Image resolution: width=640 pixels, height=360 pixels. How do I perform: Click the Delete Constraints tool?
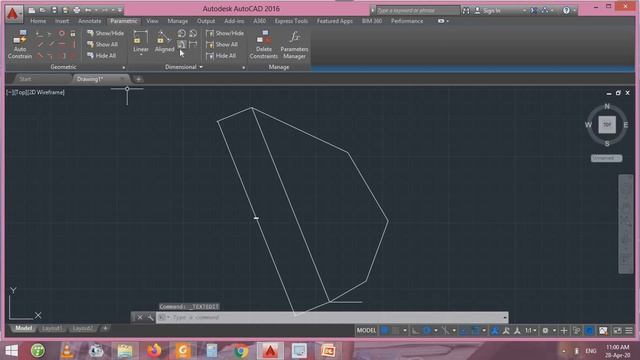264,45
